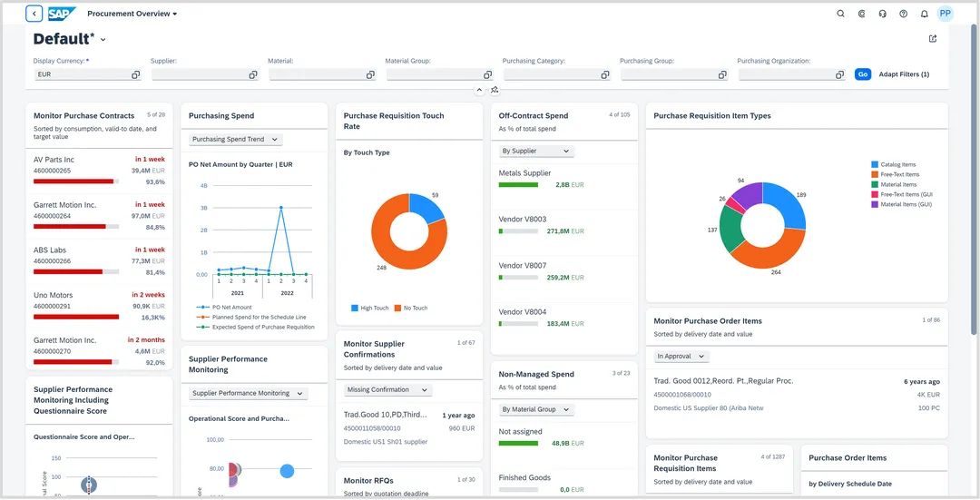980x500 pixels.
Task: Open the help question mark icon
Action: pos(903,14)
